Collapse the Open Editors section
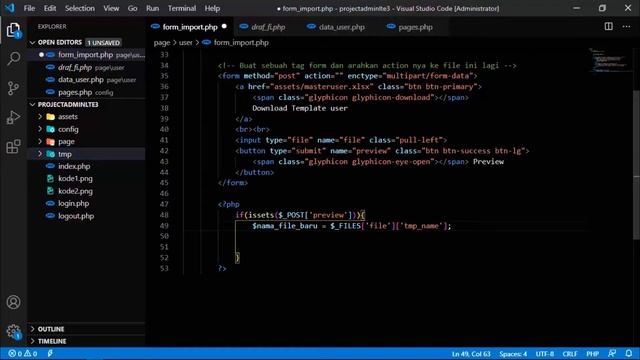Screen dimensions: 640x360 tap(32, 42)
